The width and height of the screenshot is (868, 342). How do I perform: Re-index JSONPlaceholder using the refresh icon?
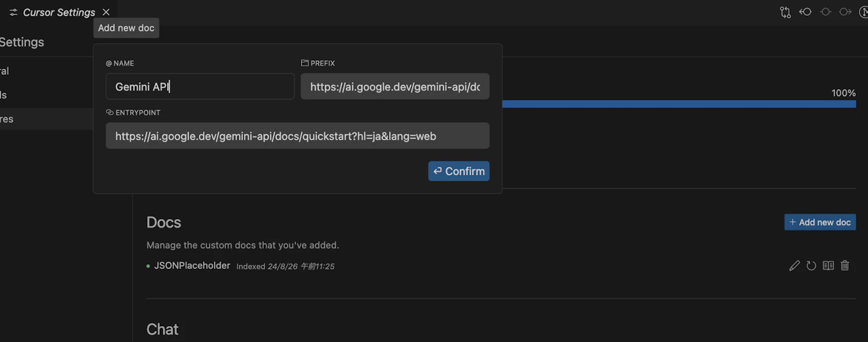point(811,266)
